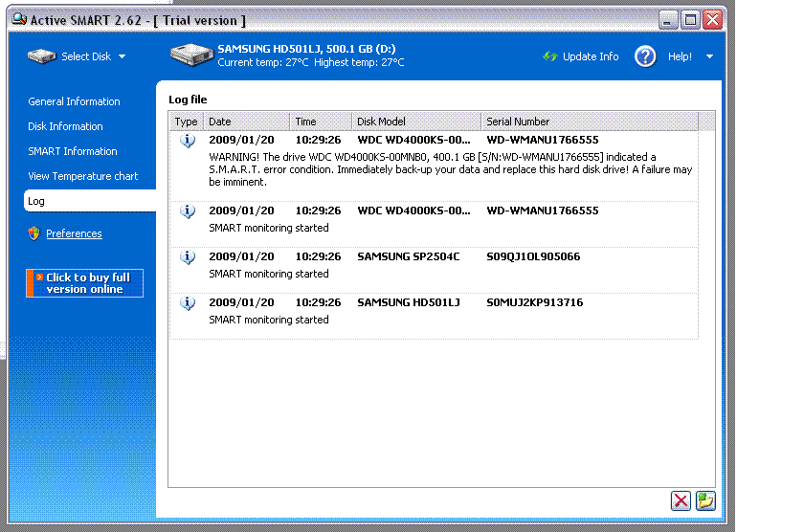This screenshot has width=804, height=532.
Task: Close the Active SMART window
Action: (x=713, y=20)
